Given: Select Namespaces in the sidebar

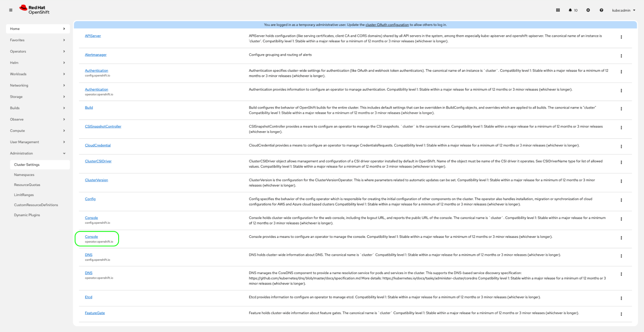Looking at the screenshot, I should [24, 175].
